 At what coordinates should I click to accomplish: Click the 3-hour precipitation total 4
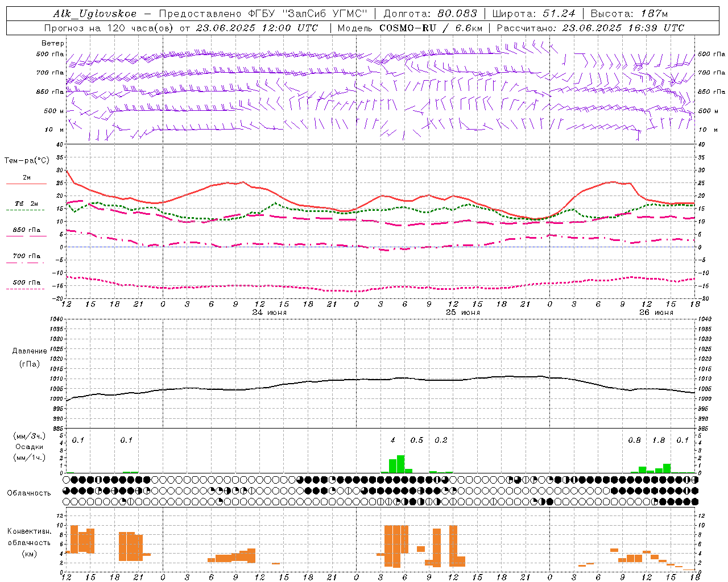tap(393, 440)
